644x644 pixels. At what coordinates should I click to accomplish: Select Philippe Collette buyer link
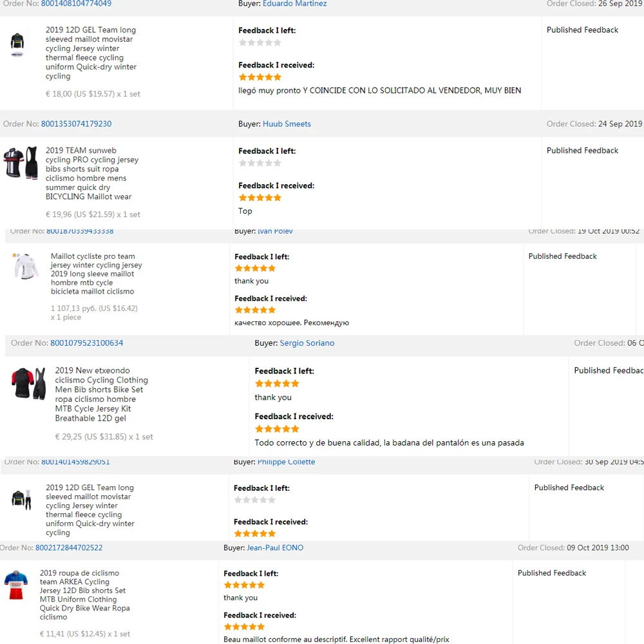(x=286, y=462)
